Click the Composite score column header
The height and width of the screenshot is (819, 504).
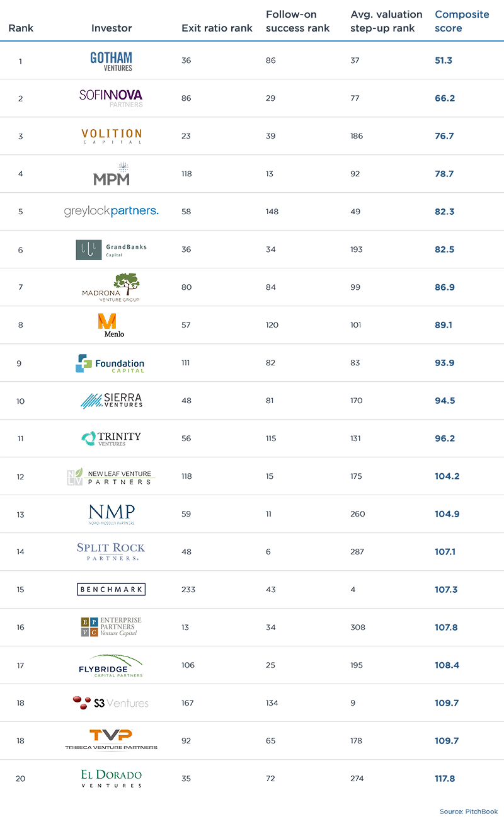coord(462,21)
